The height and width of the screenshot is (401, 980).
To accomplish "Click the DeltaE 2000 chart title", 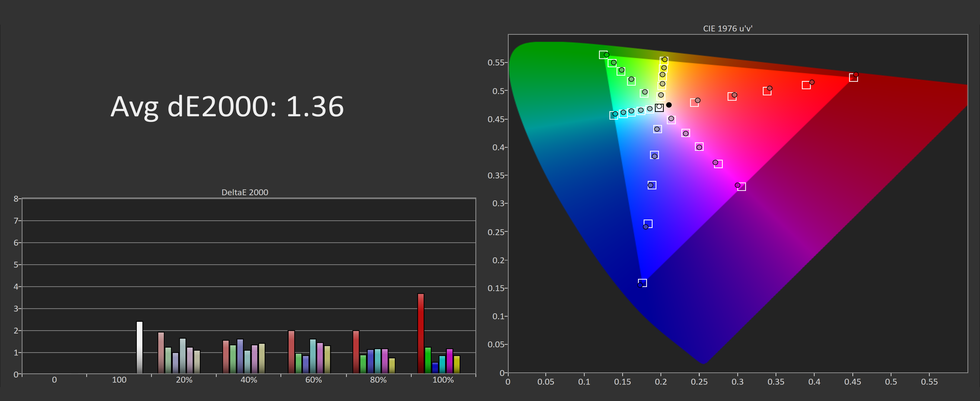I will coord(245,192).
